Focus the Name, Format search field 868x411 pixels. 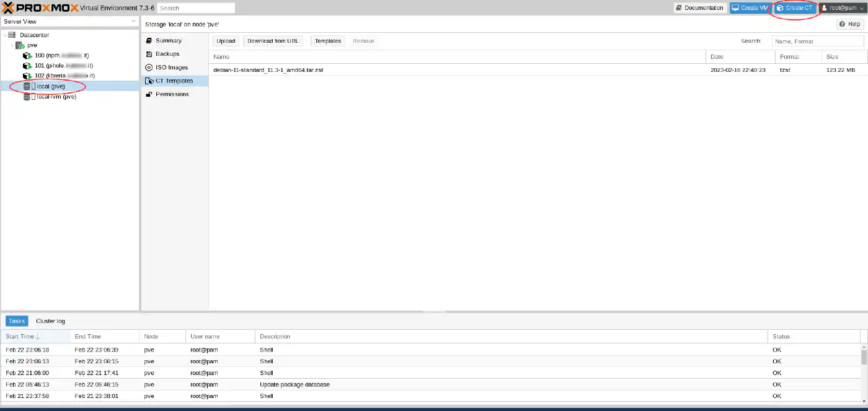[x=818, y=41]
